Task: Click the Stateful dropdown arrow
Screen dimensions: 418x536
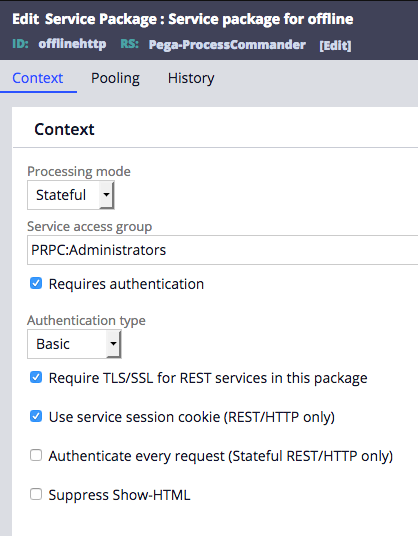Action: click(106, 195)
